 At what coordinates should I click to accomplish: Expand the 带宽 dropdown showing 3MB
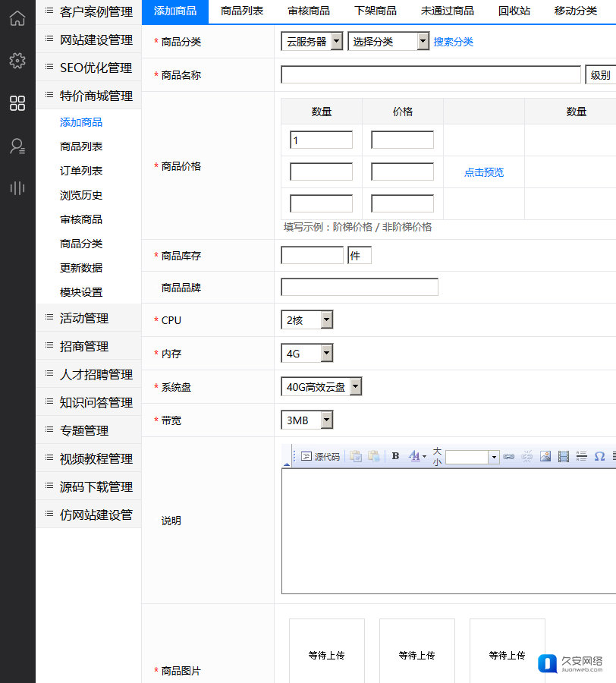[306, 420]
